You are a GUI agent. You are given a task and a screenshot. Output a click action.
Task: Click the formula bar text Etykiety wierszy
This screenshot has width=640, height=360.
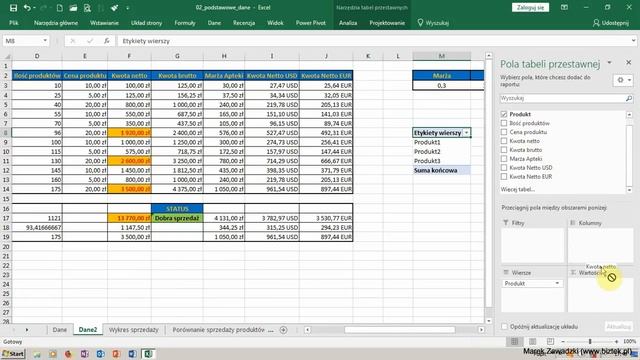(146, 41)
